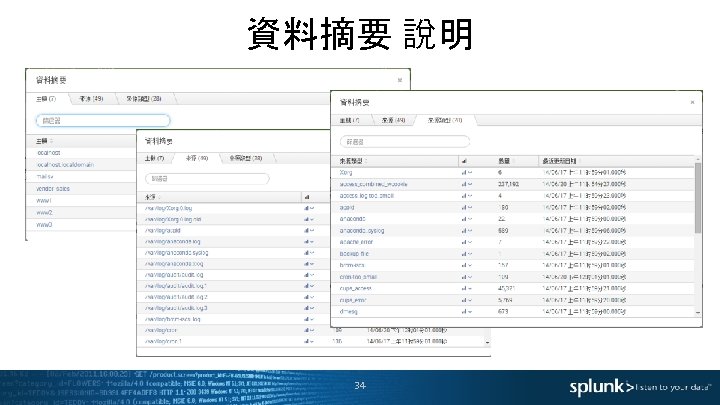Open chart menu for access_combined_wcookie row
The image size is (720, 405).
click(x=467, y=184)
